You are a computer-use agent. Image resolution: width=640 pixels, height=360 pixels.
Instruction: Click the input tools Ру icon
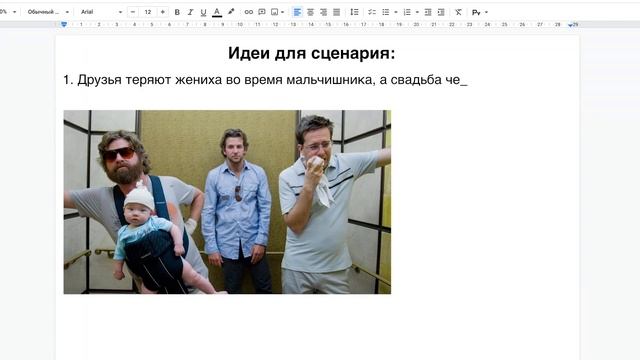[476, 13]
